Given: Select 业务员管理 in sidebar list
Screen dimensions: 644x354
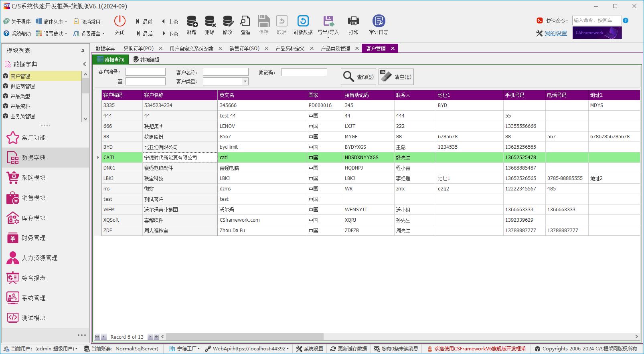Looking at the screenshot, I should click(42, 116).
